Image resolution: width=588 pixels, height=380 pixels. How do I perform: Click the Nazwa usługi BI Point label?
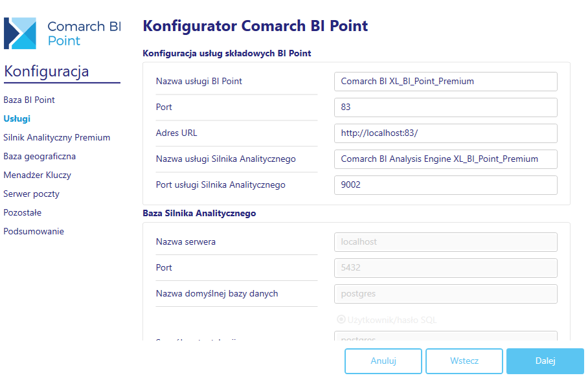coord(199,82)
